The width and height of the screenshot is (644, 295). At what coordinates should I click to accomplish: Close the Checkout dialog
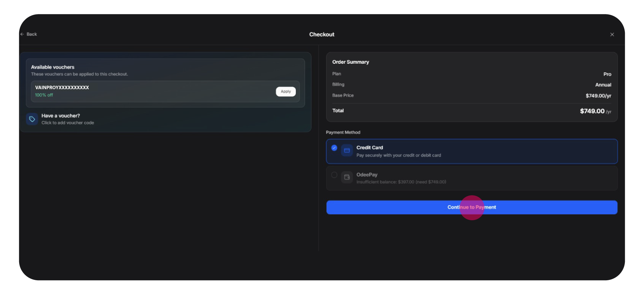612,35
